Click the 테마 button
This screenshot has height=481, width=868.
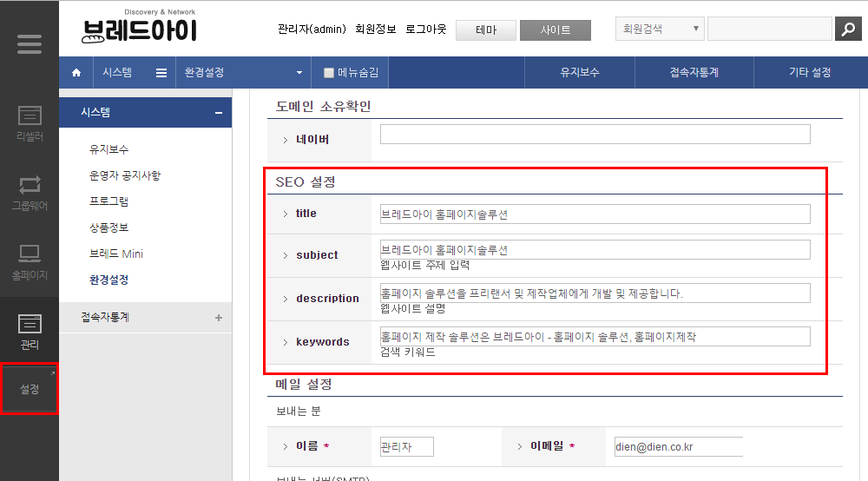486,30
